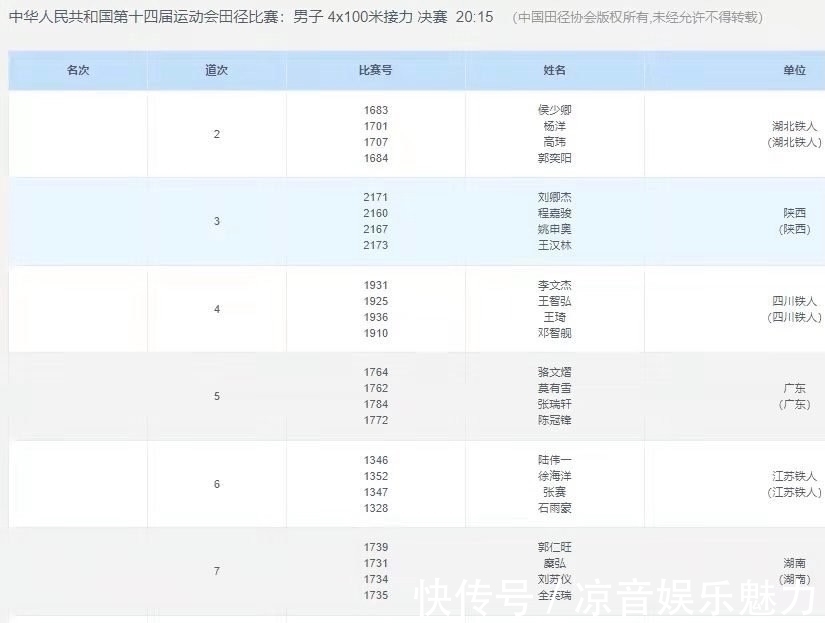This screenshot has width=825, height=623.
Task: Select athlete name 高玮
Action: click(x=555, y=142)
